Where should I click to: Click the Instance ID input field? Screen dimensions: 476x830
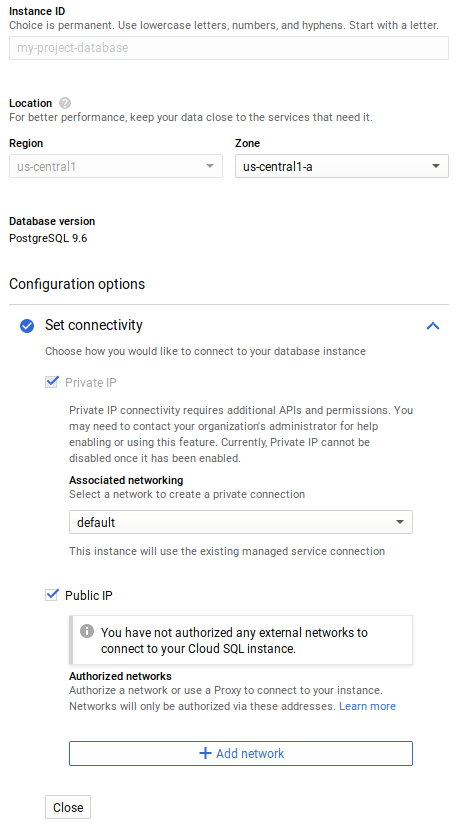coord(229,48)
